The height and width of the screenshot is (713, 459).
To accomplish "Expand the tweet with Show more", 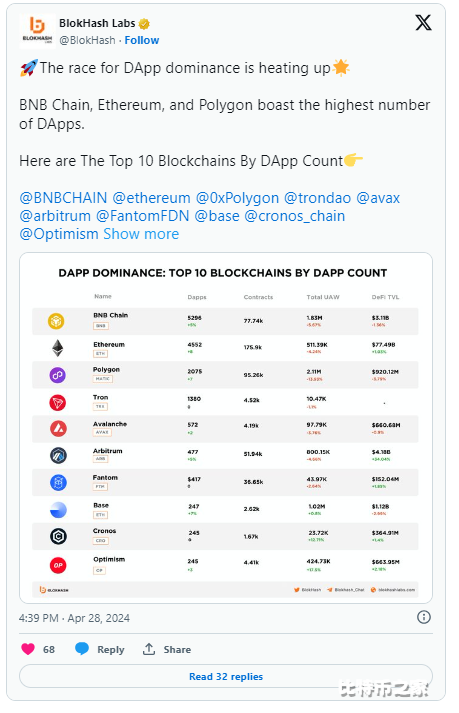I will coord(141,234).
